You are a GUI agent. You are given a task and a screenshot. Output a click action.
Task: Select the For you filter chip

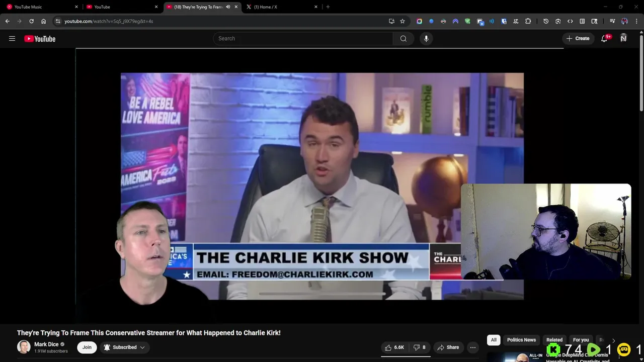pyautogui.click(x=581, y=340)
